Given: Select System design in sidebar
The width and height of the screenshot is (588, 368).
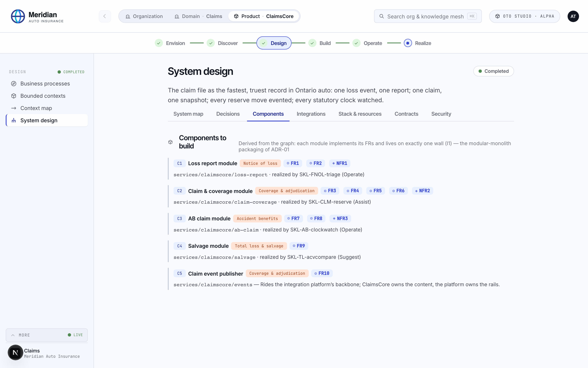Looking at the screenshot, I should (x=47, y=120).
